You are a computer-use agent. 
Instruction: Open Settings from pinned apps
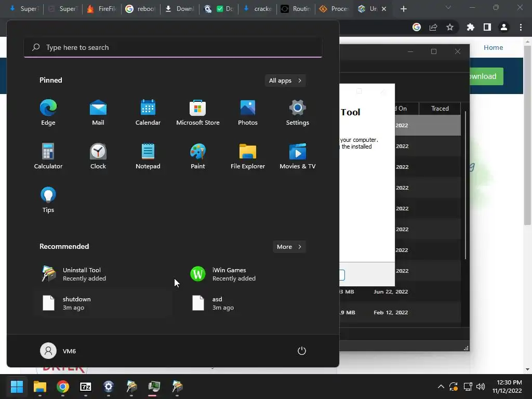tap(298, 113)
